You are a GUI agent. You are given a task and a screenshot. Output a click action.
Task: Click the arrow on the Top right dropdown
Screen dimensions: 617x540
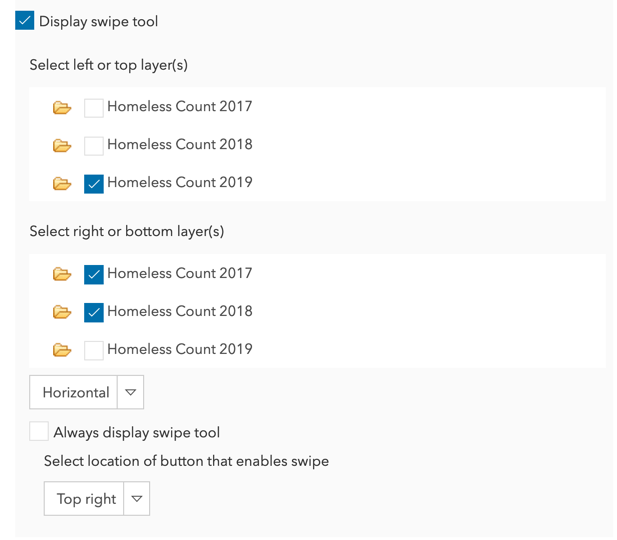137,499
